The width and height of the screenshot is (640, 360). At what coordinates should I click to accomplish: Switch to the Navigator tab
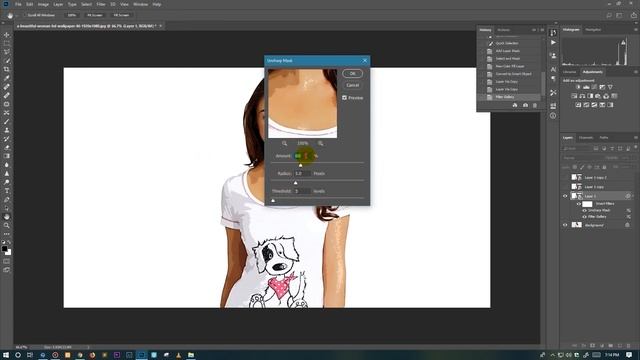[x=593, y=30]
